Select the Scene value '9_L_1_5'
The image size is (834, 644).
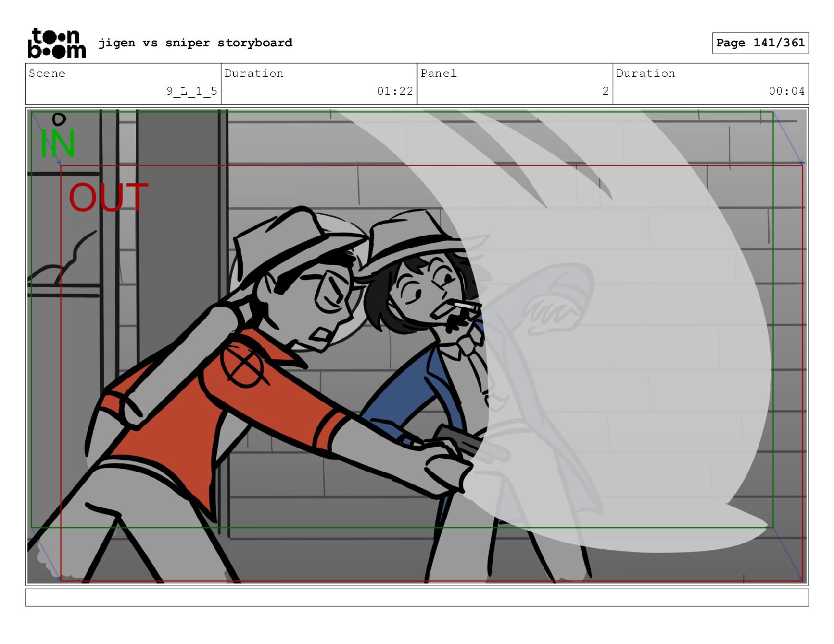click(x=192, y=91)
